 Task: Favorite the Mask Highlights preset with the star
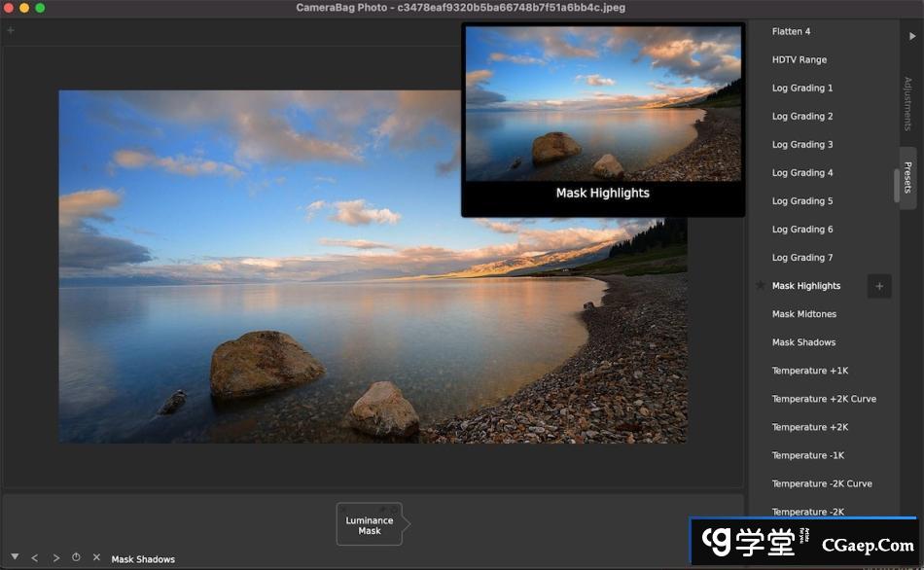tap(761, 286)
